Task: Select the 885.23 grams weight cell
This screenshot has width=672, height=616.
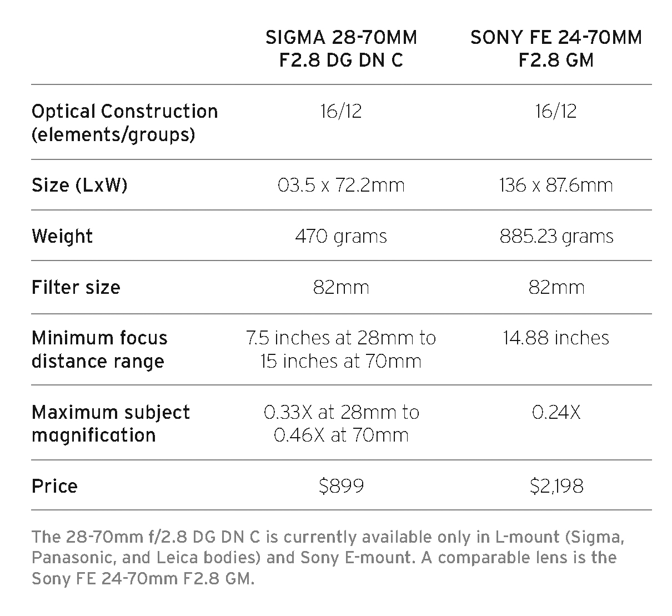Action: pyautogui.click(x=556, y=236)
